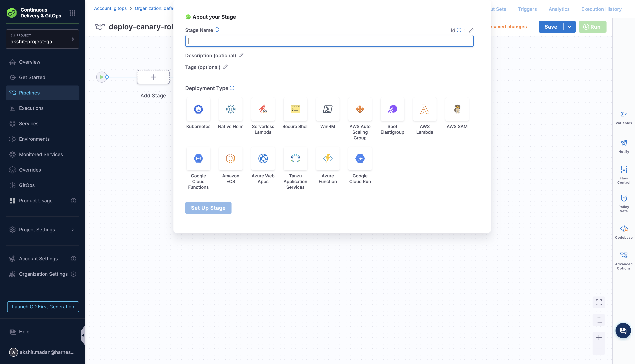Open the Save button dropdown arrow
The height and width of the screenshot is (364, 635).
(569, 27)
